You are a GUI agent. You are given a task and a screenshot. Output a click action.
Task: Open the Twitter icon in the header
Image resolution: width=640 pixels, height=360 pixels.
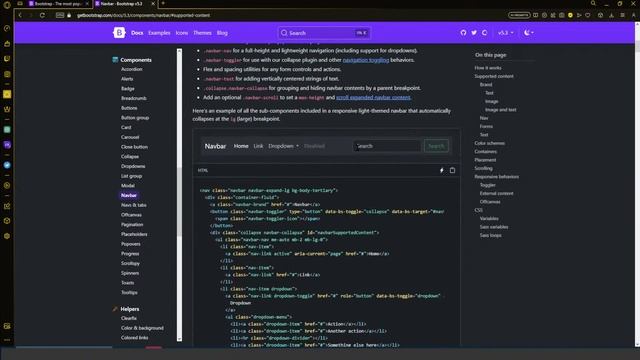pyautogui.click(x=474, y=33)
